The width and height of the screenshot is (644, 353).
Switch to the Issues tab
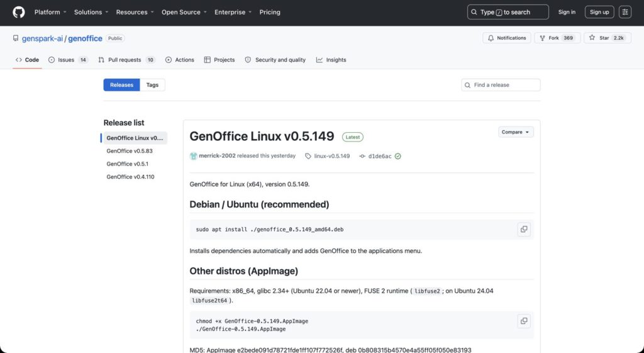pos(68,60)
